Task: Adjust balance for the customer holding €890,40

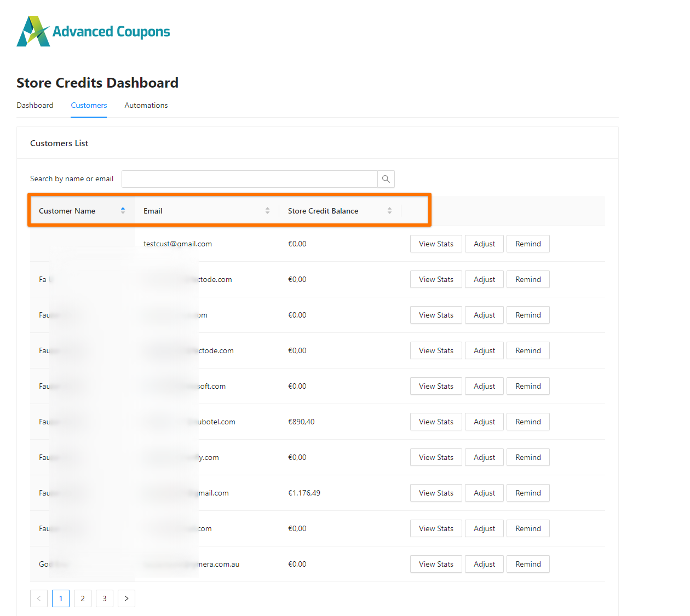Action: 484,422
